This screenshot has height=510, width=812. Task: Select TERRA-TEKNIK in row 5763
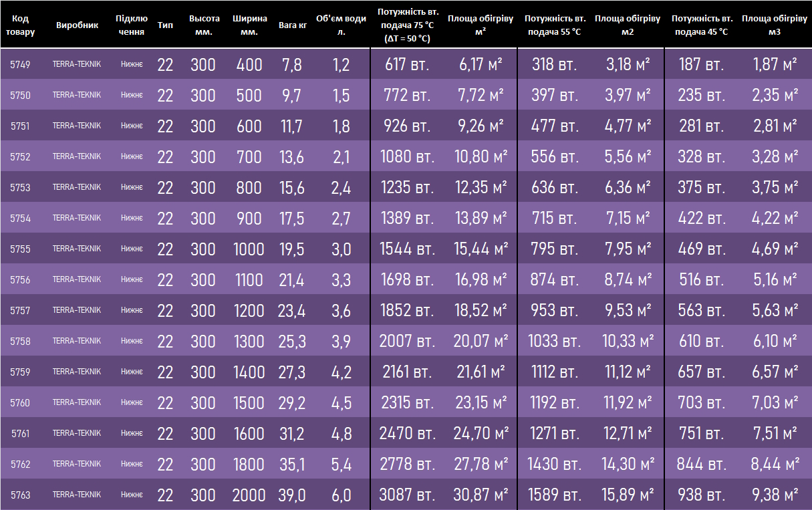(x=77, y=495)
